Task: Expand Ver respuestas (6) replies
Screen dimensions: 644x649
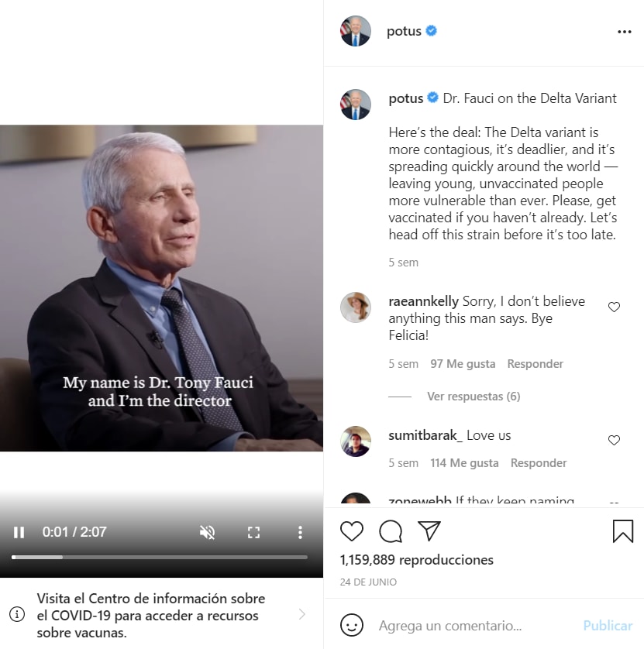Action: coord(474,397)
